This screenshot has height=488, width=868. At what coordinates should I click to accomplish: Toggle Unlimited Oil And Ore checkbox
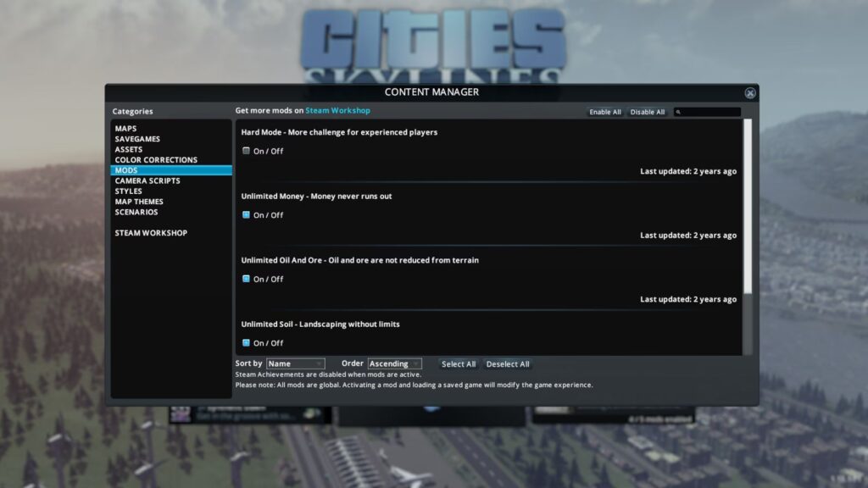pyautogui.click(x=246, y=279)
